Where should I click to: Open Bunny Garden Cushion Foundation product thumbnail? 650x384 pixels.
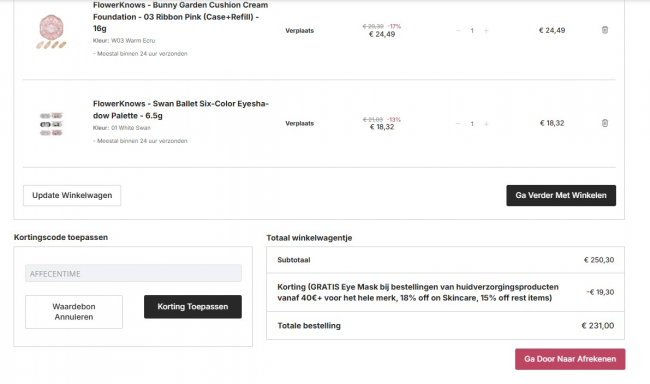51,32
